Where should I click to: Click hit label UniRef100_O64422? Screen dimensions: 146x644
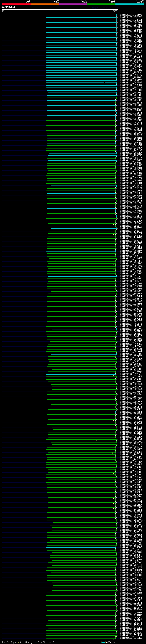[x=131, y=63]
